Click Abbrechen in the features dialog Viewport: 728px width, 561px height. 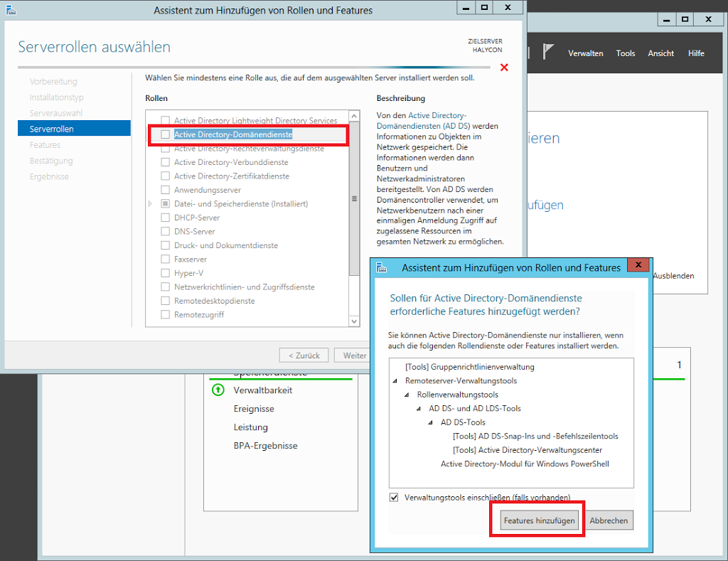click(x=609, y=520)
